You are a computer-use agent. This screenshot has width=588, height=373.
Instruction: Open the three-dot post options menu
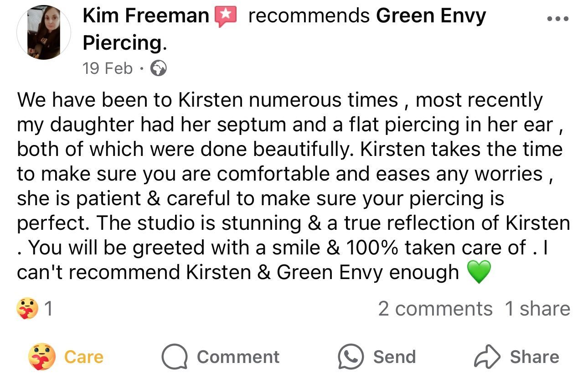point(557,19)
